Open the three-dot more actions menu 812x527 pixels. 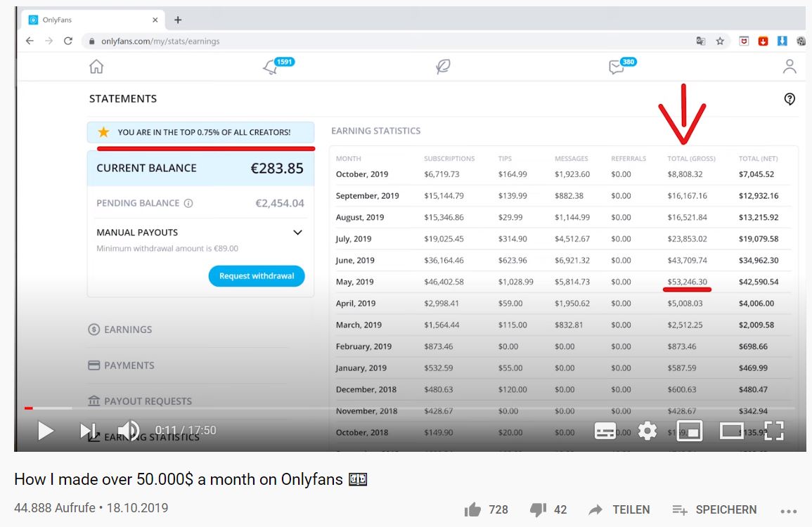coord(788,511)
